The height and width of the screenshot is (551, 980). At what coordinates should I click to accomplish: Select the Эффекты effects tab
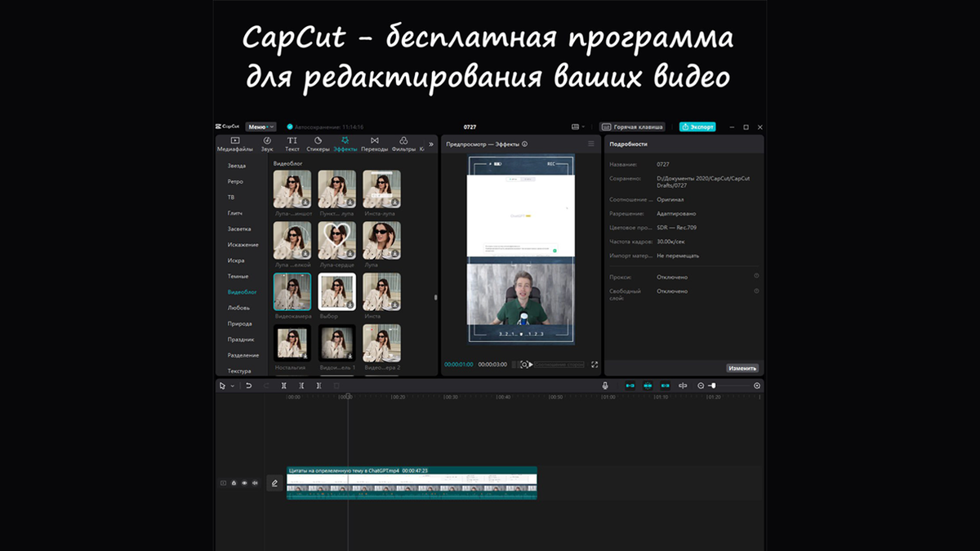(x=345, y=144)
